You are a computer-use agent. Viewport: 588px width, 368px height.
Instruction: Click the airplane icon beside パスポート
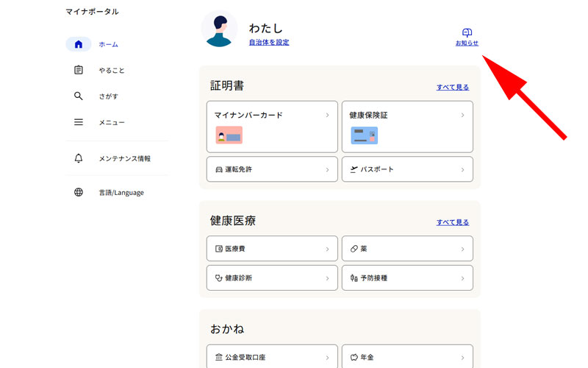354,170
